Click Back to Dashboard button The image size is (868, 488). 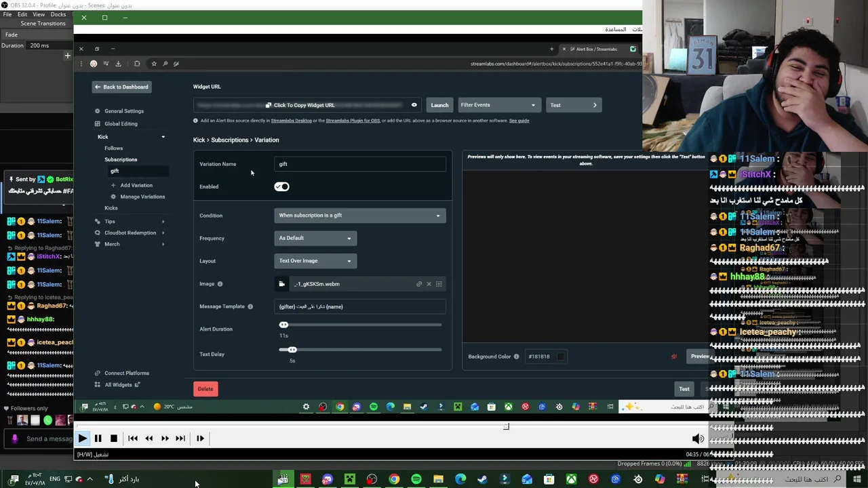[121, 87]
